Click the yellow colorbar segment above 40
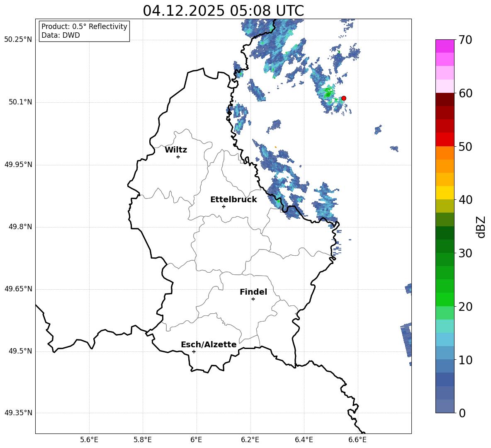The image size is (491, 448). coord(445,193)
